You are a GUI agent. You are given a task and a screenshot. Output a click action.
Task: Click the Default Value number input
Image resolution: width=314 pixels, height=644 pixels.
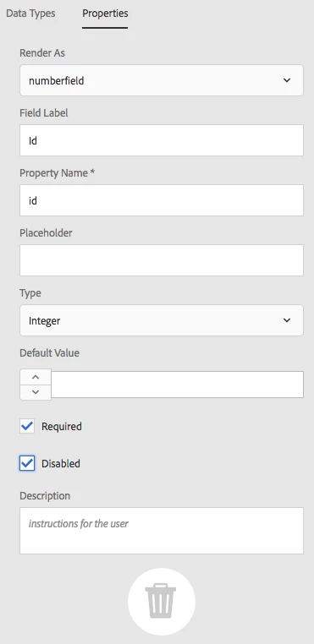coord(178,385)
